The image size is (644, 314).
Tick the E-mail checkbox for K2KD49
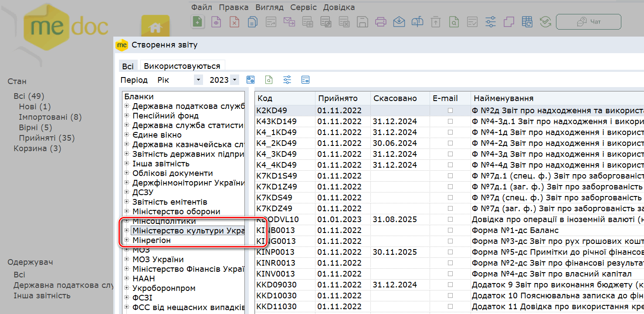pos(450,111)
